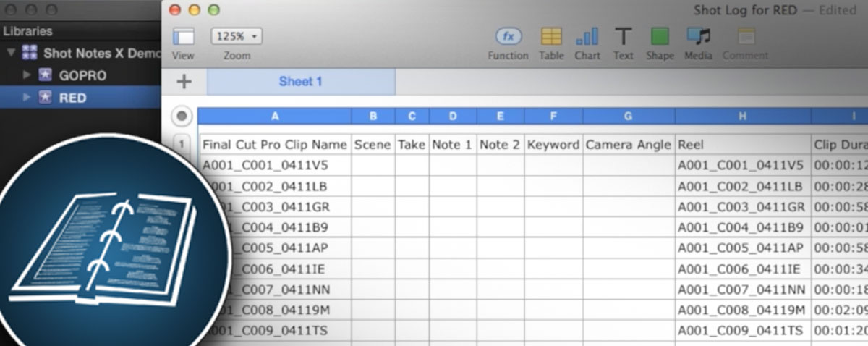Expand the GOPRO event in Libraries
The width and height of the screenshot is (868, 346).
click(x=27, y=75)
